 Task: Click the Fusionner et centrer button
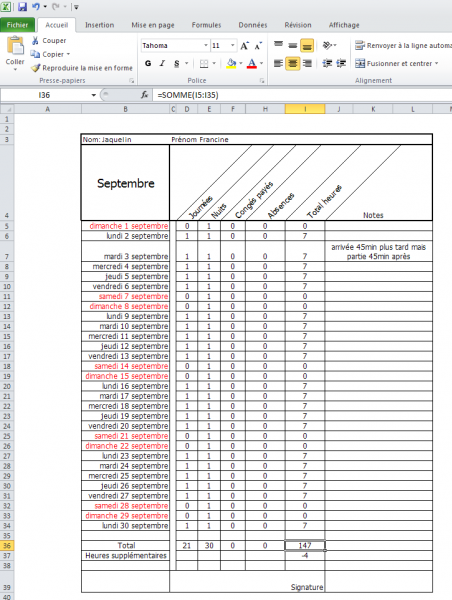tap(397, 64)
